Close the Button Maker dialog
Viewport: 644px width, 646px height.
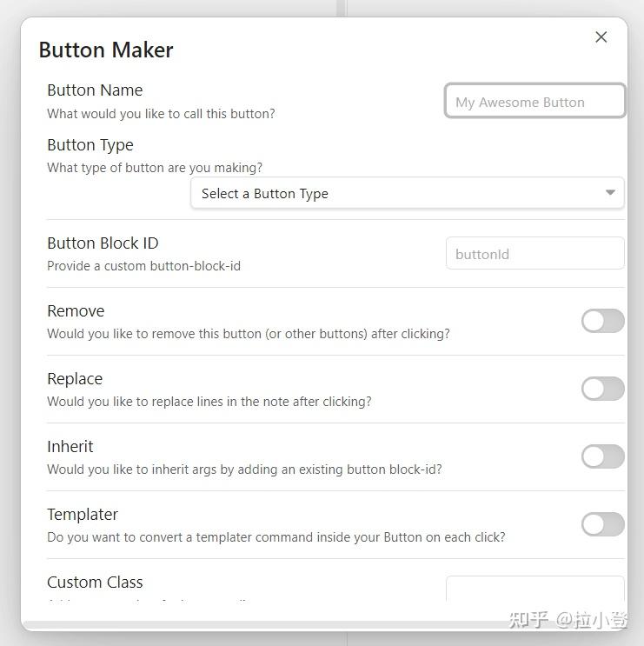click(x=601, y=37)
